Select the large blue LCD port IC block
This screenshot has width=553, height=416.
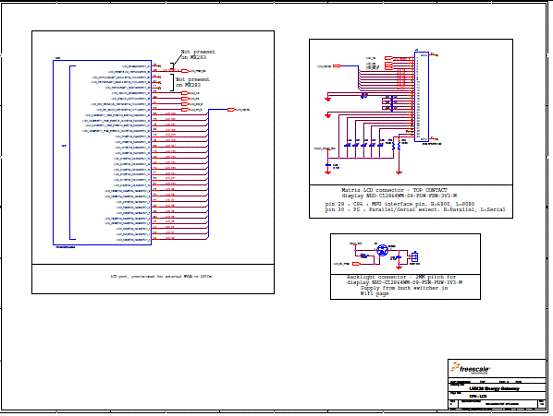pos(102,153)
